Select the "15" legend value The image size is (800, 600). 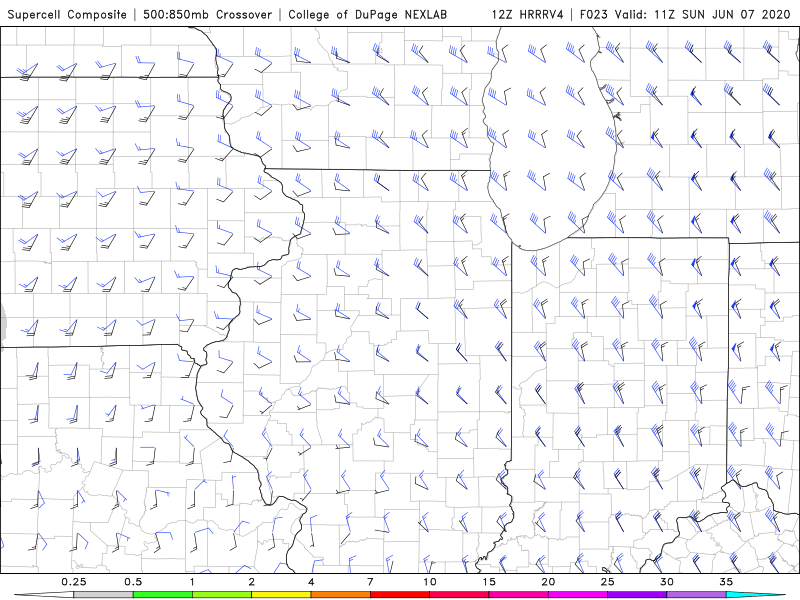(x=489, y=582)
